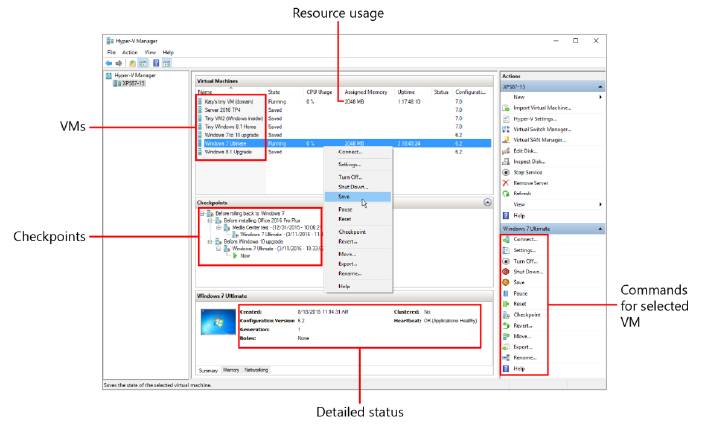Collapse Windows 7 Ultimate actions section
The image size is (709, 425).
599,229
